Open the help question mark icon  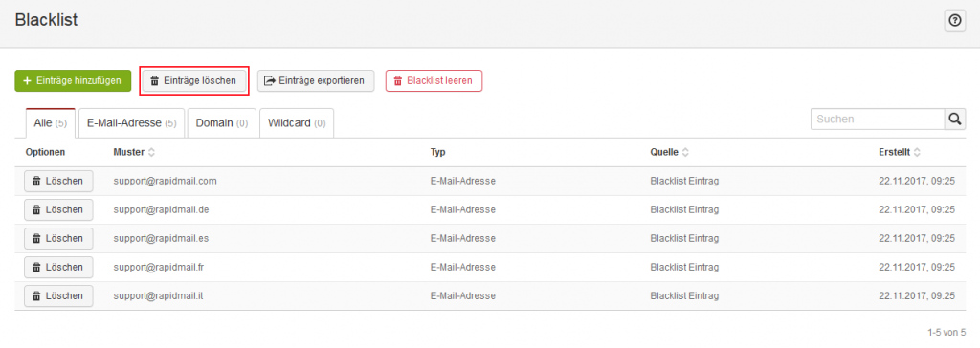954,21
